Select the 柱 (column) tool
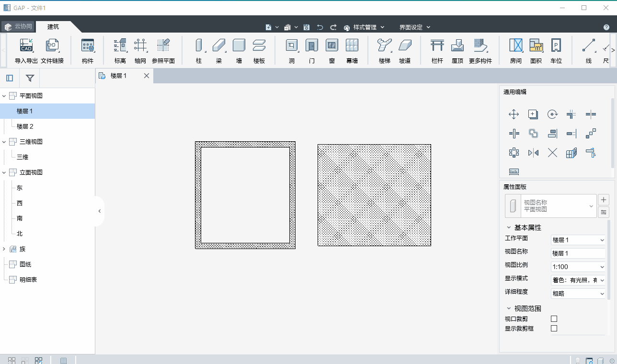The height and width of the screenshot is (364, 617). (x=199, y=46)
